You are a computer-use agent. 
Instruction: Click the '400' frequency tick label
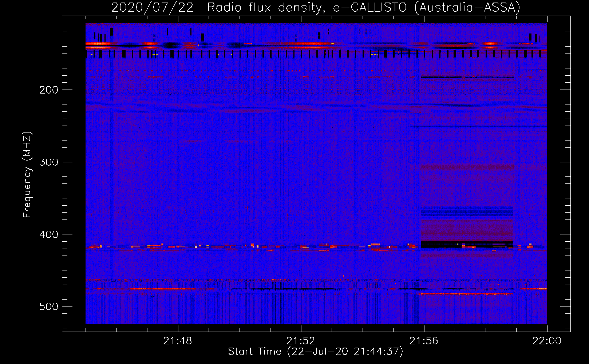[x=49, y=234]
